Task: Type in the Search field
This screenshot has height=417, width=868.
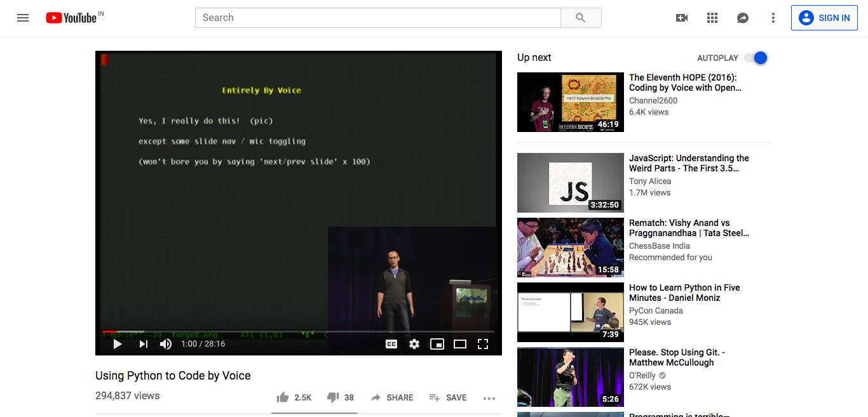Action: [378, 18]
